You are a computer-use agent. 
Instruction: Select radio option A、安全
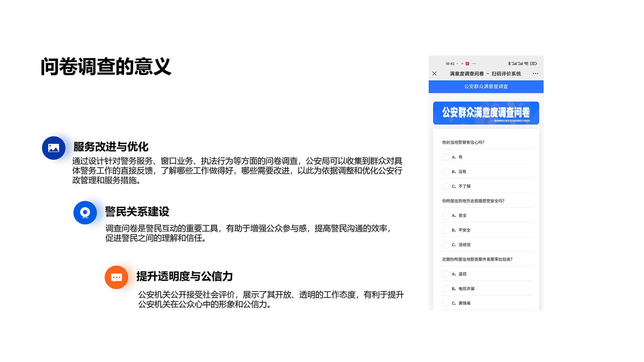click(446, 216)
